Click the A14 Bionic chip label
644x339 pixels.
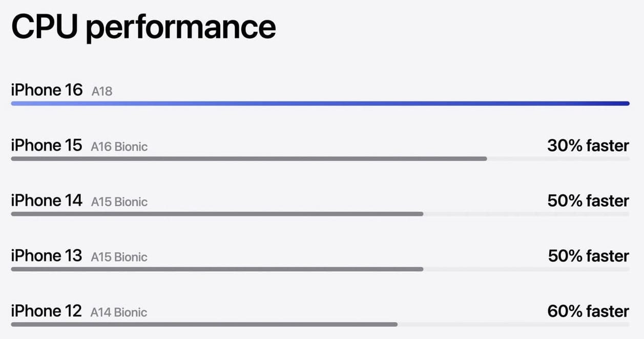click(x=119, y=312)
